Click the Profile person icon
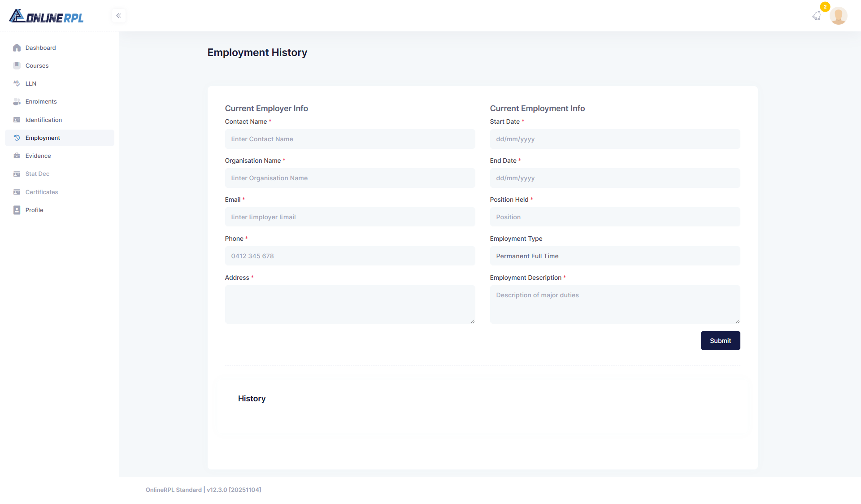Image resolution: width=861 pixels, height=504 pixels. 17,210
